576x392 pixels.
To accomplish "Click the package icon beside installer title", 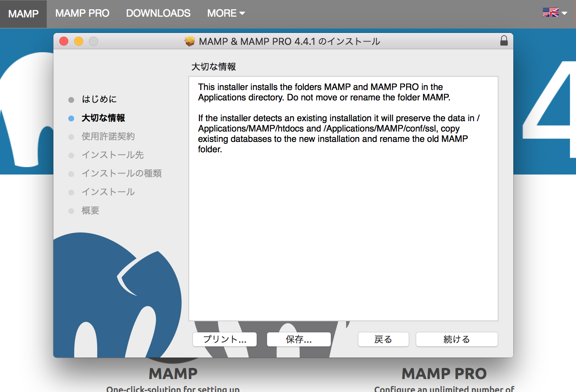I will [x=190, y=41].
